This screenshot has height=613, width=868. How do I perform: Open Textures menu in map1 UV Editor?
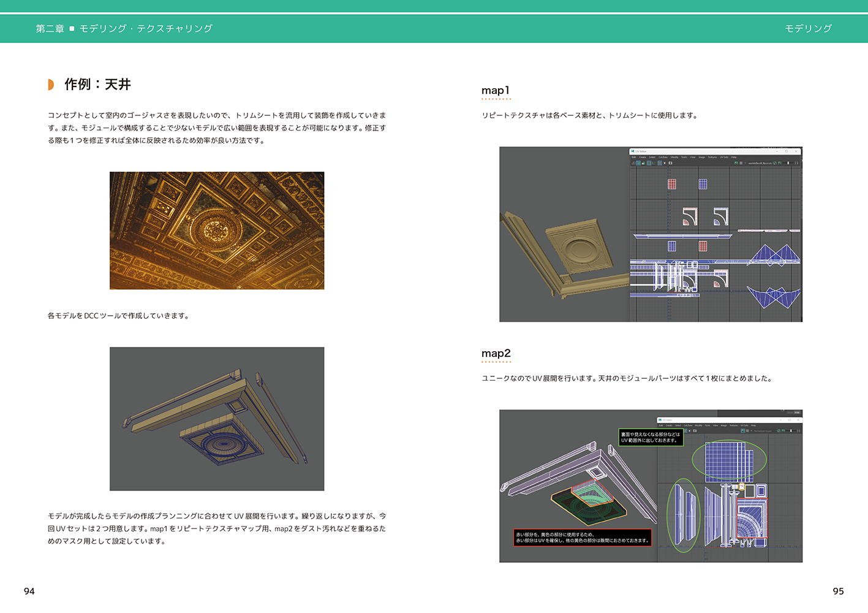pos(712,157)
